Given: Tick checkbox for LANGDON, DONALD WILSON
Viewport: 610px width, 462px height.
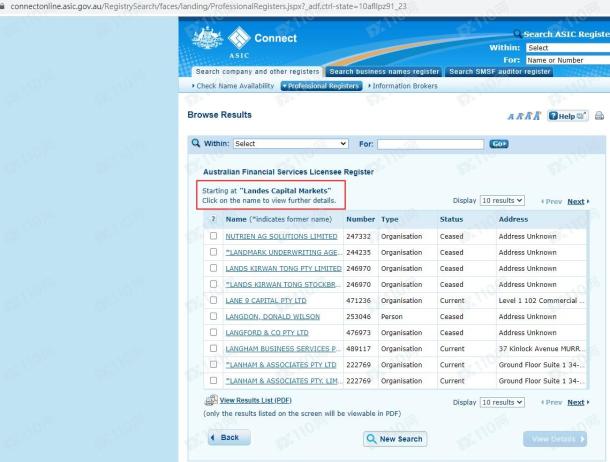Looking at the screenshot, I should pos(213,316).
